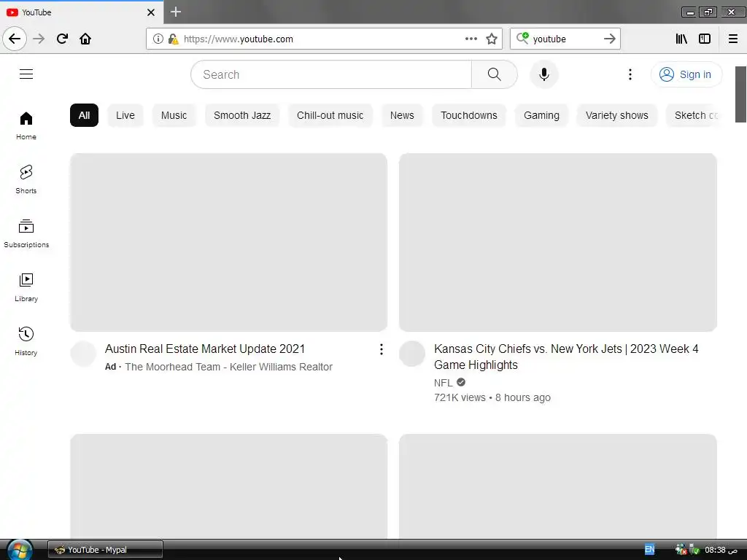Visit The Moorhead Team - Keller Williams Realtor

(228, 367)
